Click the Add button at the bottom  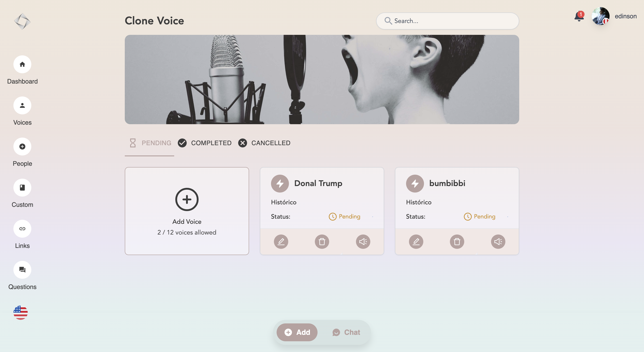pos(297,332)
